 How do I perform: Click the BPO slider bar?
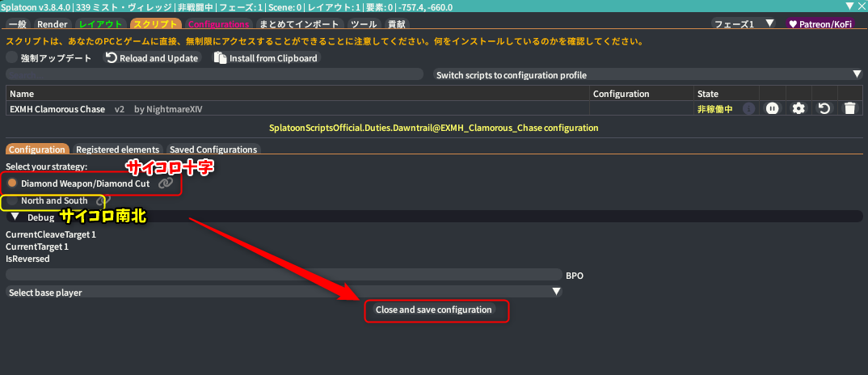pos(283,275)
